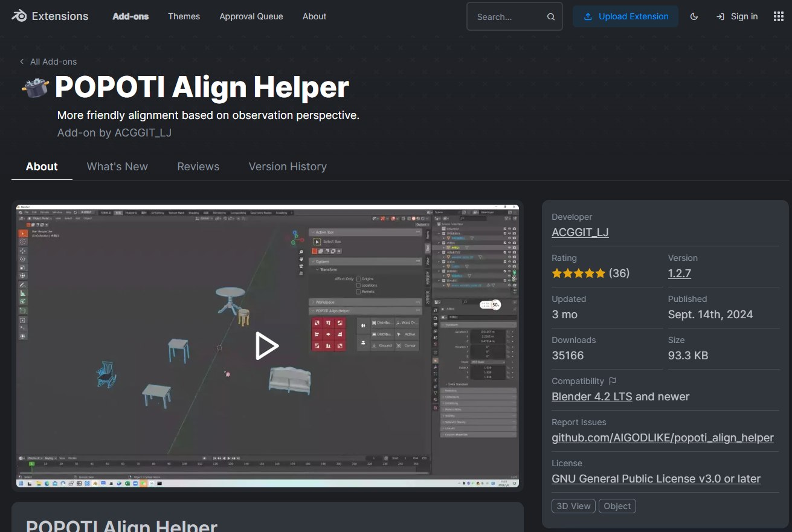Viewport: 792px width, 532px height.
Task: Open the apps grid menu icon
Action: (779, 16)
